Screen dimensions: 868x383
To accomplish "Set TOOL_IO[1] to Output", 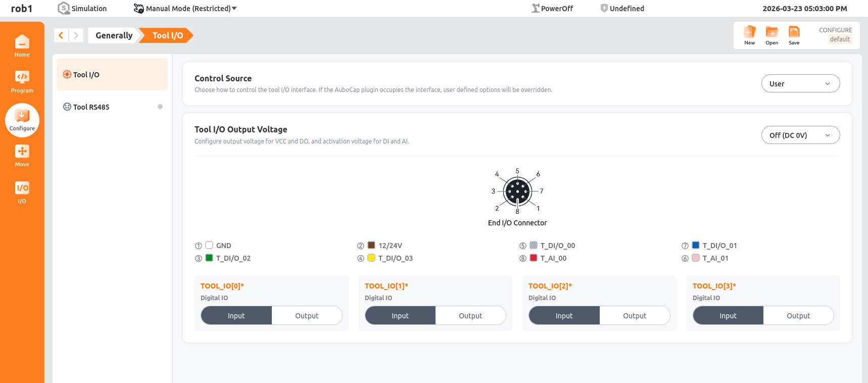I will tap(470, 316).
